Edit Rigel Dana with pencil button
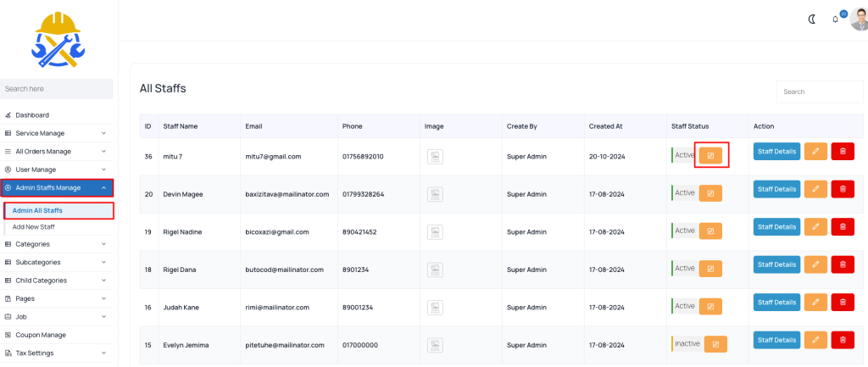Viewport: 868px width, 367px height. (815, 264)
